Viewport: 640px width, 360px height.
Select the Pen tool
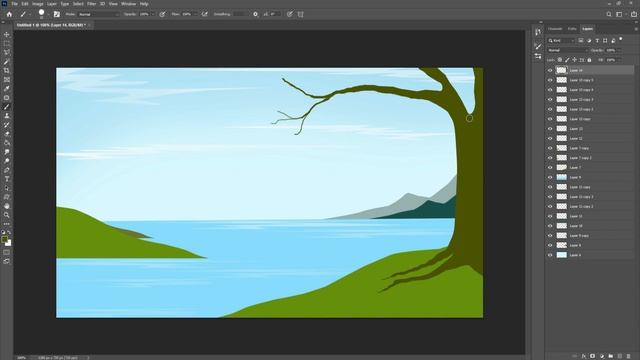coord(7,170)
